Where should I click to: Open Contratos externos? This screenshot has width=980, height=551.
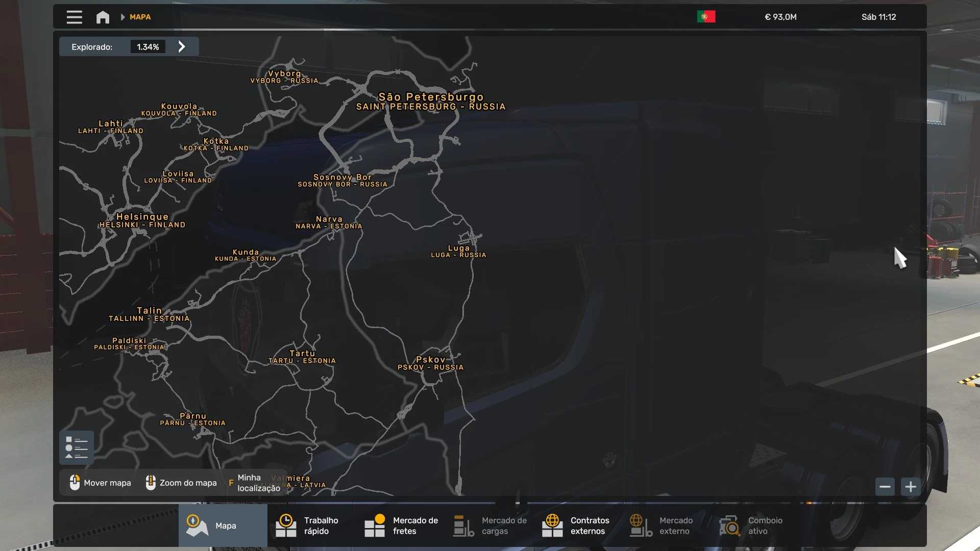tap(578, 525)
